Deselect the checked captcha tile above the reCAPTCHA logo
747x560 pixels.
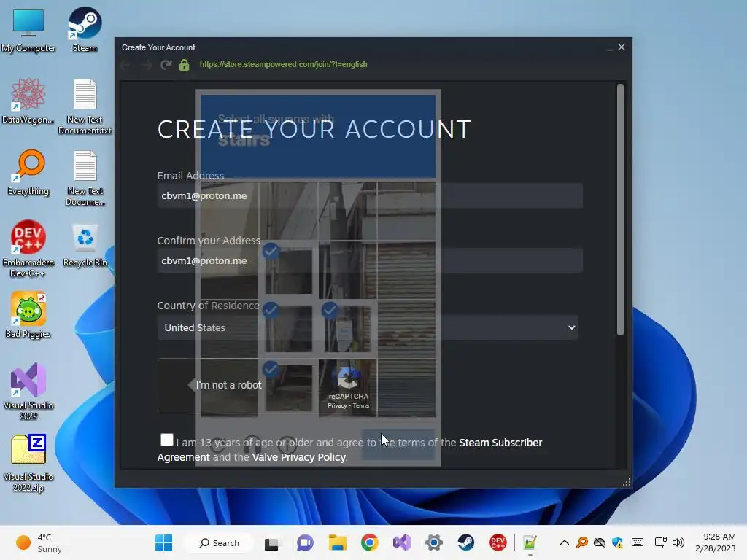pyautogui.click(x=347, y=329)
